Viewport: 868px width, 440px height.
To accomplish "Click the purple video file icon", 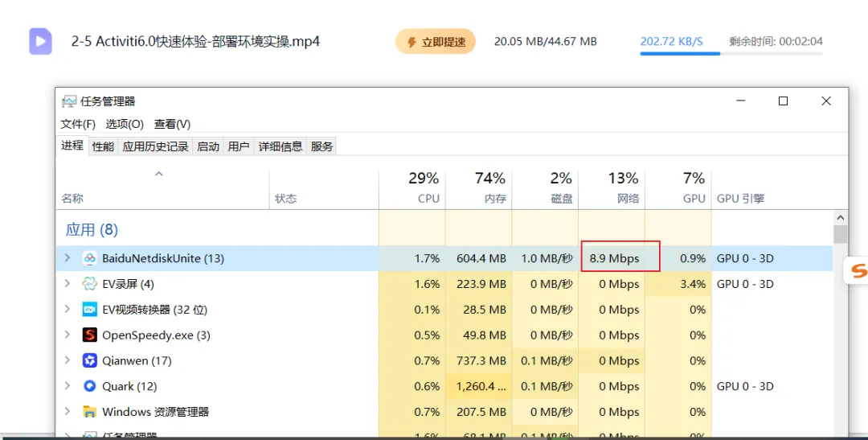I will [40, 42].
